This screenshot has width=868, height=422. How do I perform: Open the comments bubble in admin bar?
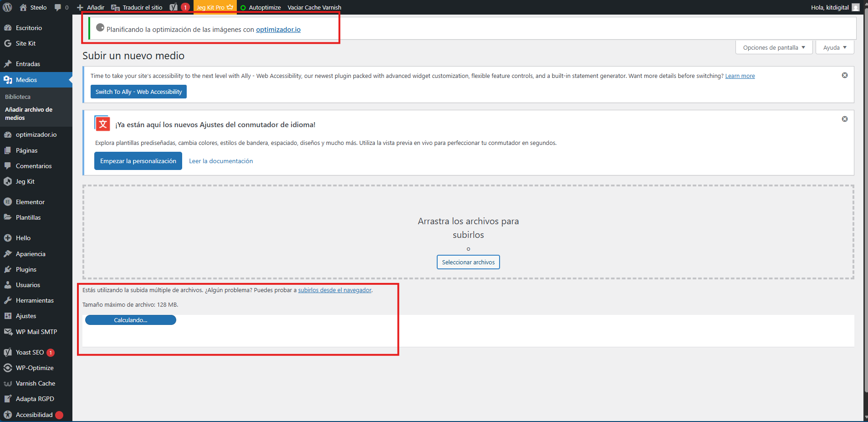point(58,7)
